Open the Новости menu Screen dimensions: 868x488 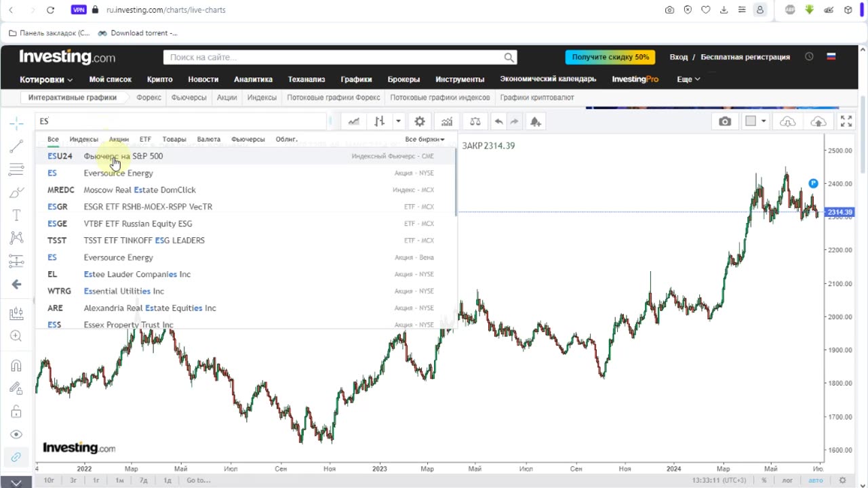(x=203, y=79)
